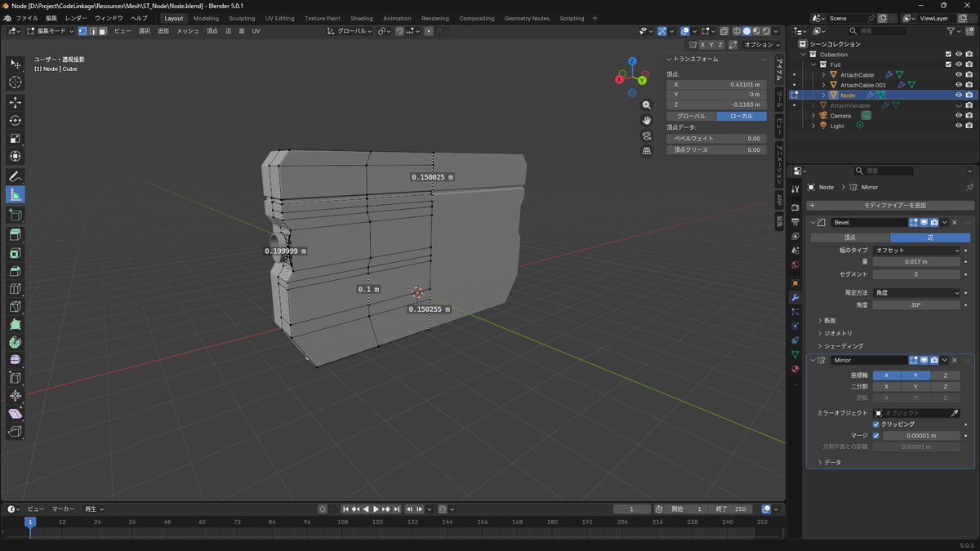Enable vertex select mode
The height and width of the screenshot is (551, 980).
click(x=82, y=31)
